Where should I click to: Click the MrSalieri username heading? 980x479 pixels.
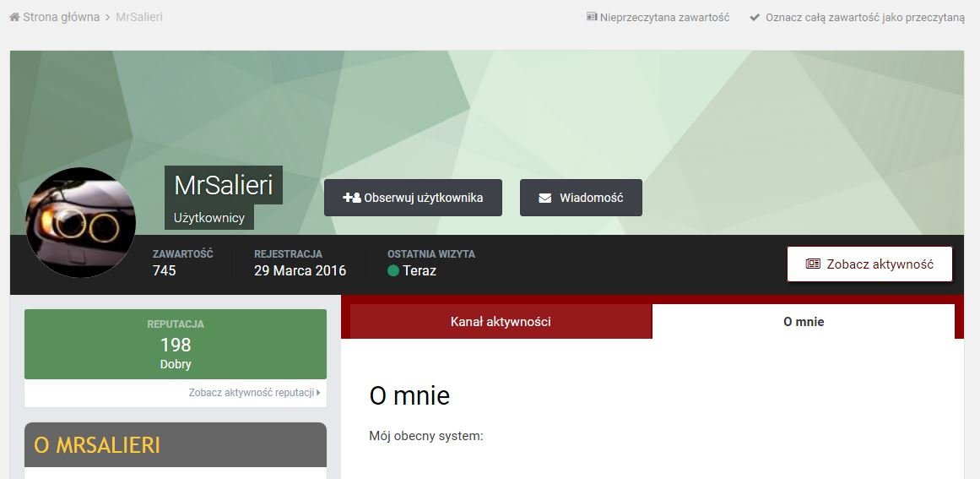223,185
